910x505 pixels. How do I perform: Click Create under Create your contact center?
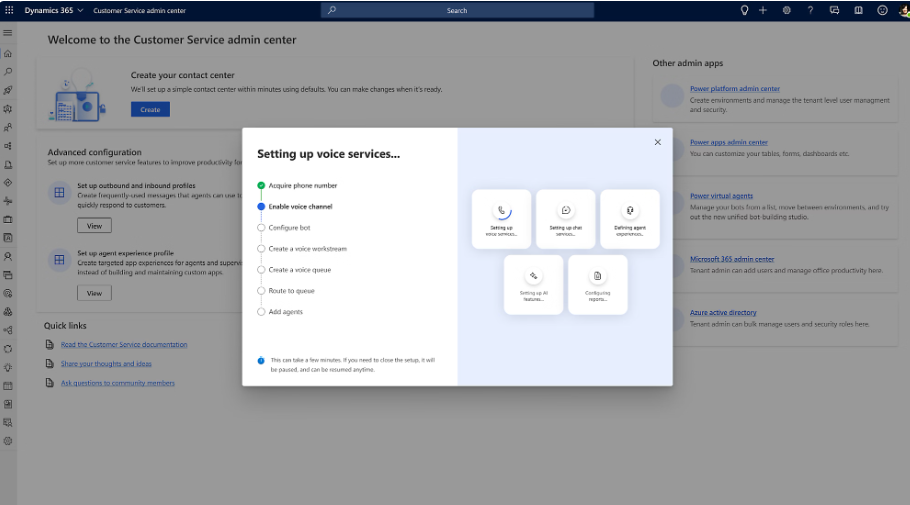click(x=150, y=110)
